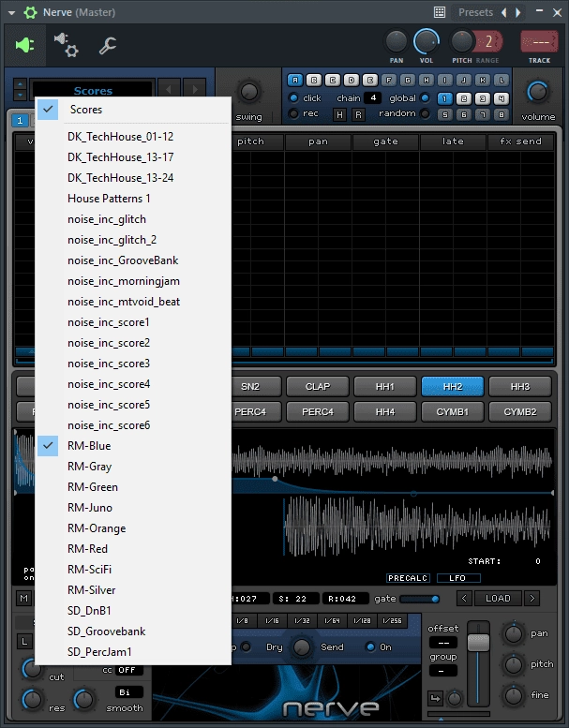The image size is (569, 728).
Task: Turn the smooth knob
Action: point(83,699)
